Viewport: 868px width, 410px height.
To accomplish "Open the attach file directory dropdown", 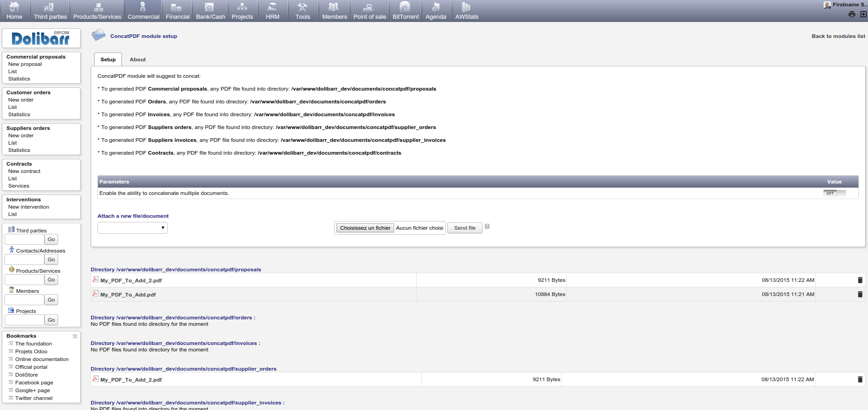I will point(132,228).
